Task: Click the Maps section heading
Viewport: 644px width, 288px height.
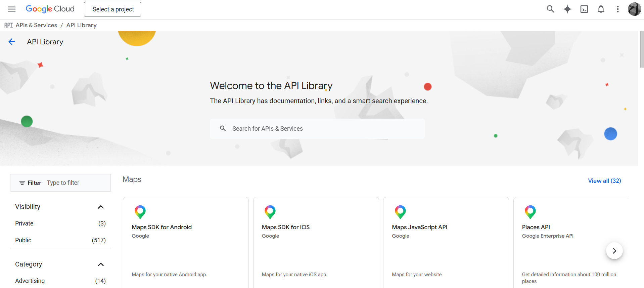Action: (132, 179)
